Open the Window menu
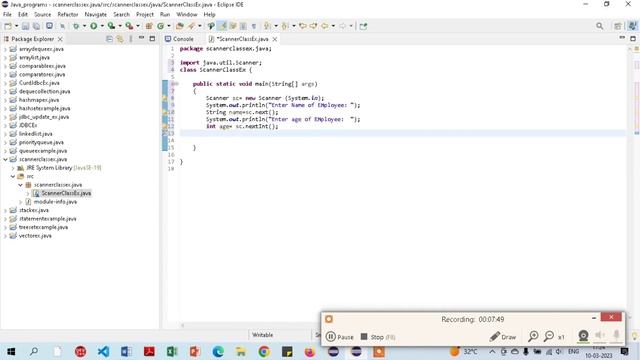The width and height of the screenshot is (640, 360). pyautogui.click(x=187, y=14)
